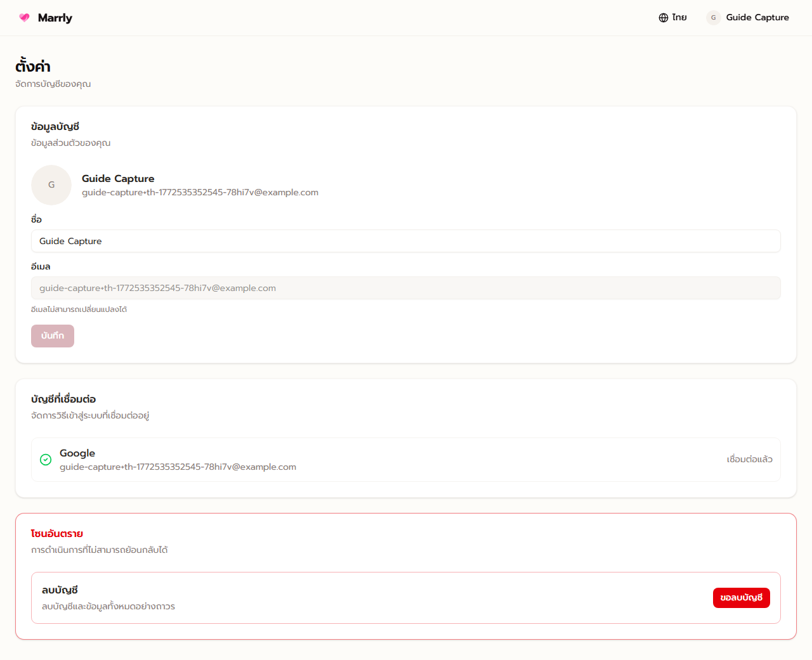
Task: Select the บัญชีที่เชื่อมต่อ section header
Action: coord(64,399)
